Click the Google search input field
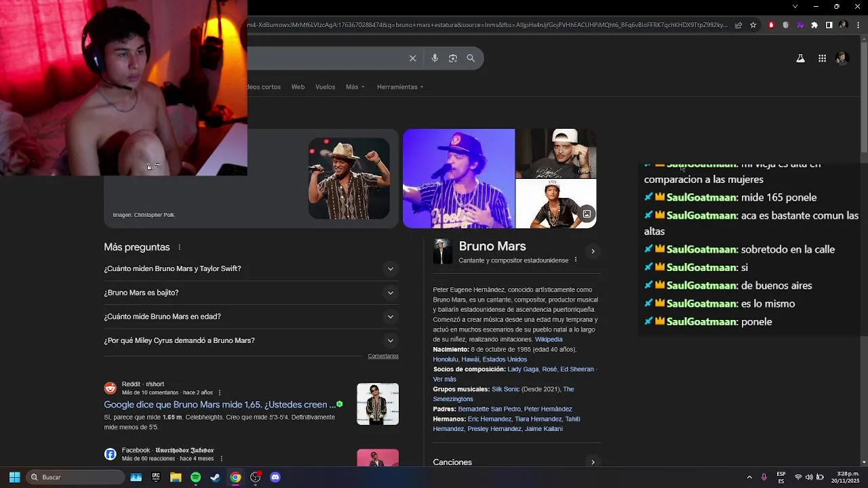This screenshot has width=868, height=488. pyautogui.click(x=325, y=58)
